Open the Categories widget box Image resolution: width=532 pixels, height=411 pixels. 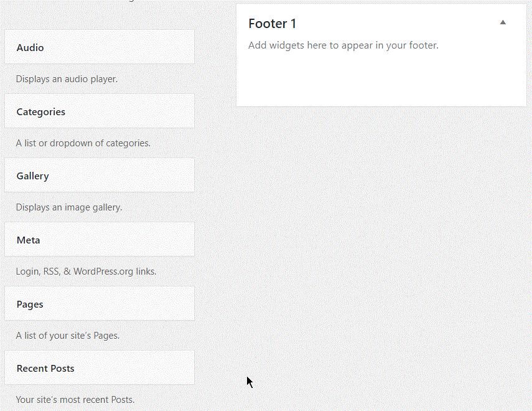[100, 111]
